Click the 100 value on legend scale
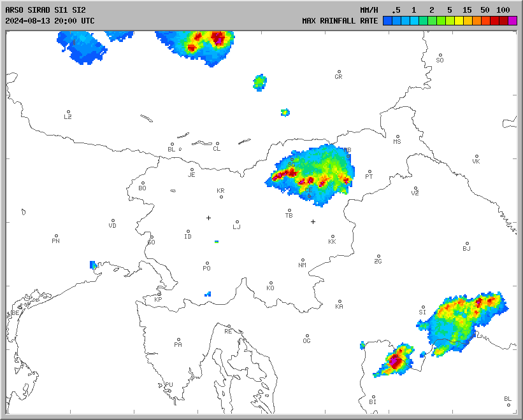The image size is (523, 420). [x=503, y=10]
